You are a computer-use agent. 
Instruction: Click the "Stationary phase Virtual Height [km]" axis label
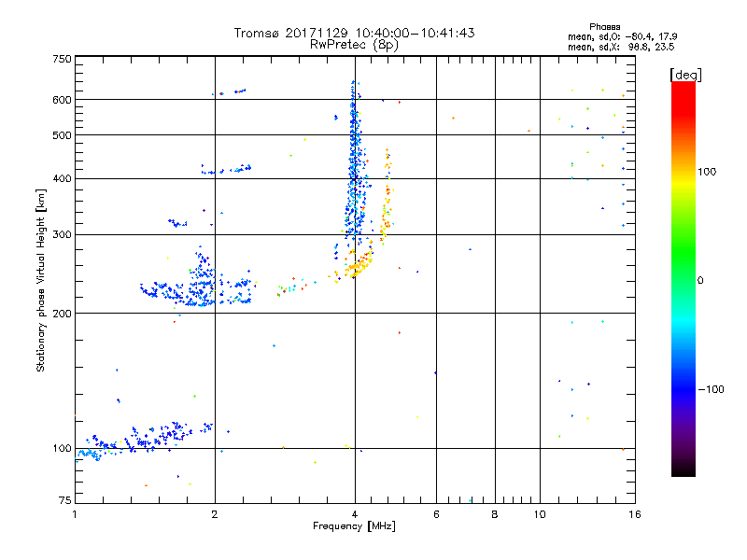[x=40, y=280]
